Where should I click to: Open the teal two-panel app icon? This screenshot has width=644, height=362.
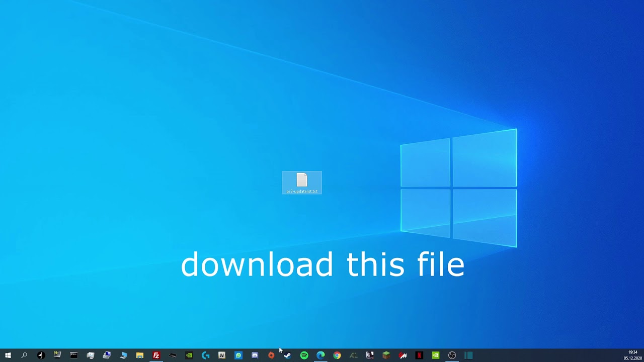(468, 355)
